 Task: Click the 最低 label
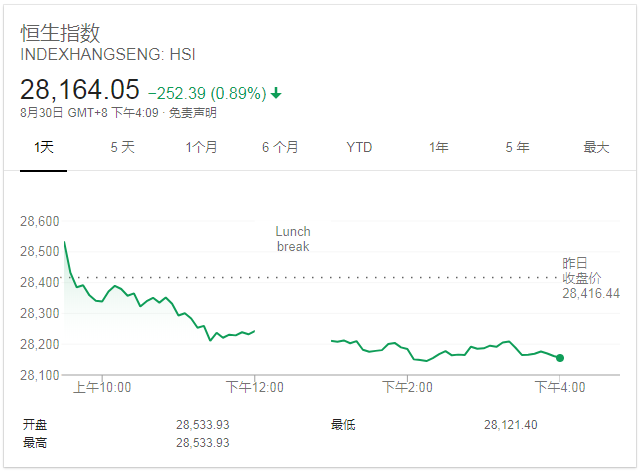(343, 425)
